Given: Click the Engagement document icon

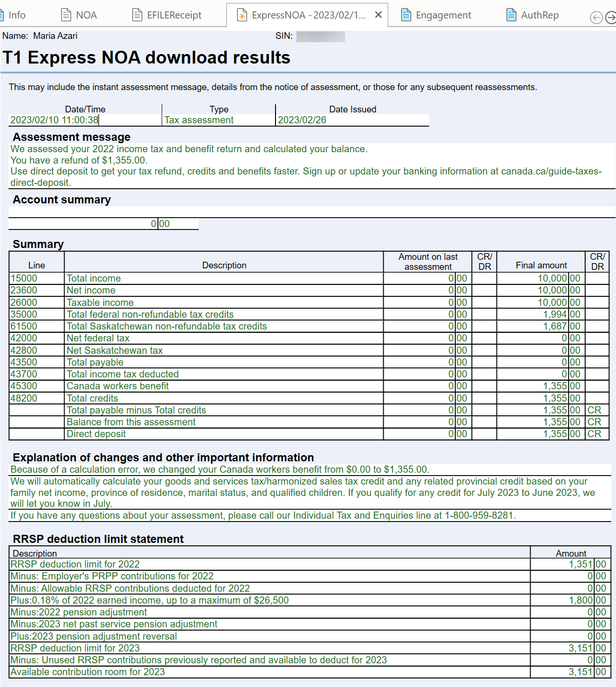Looking at the screenshot, I should pos(406,15).
